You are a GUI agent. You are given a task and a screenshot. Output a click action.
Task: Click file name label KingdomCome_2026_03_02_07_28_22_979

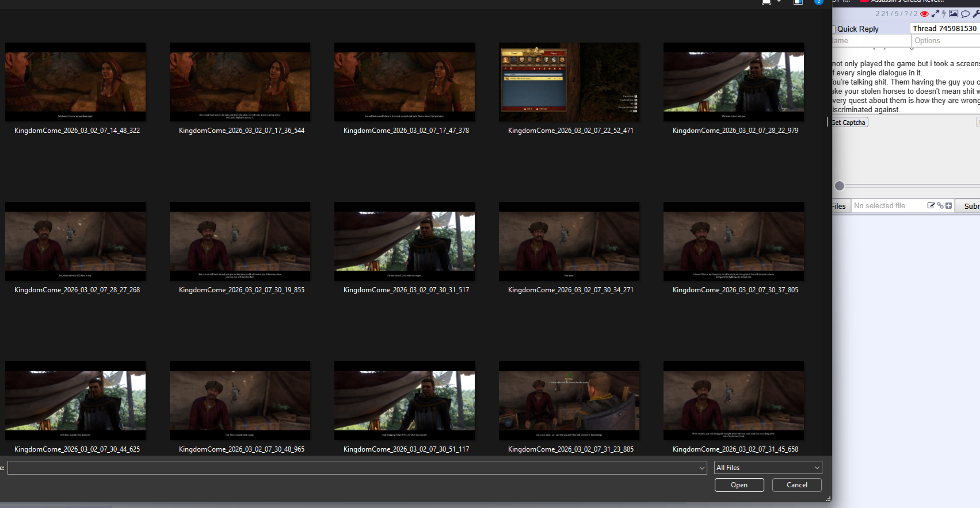735,131
